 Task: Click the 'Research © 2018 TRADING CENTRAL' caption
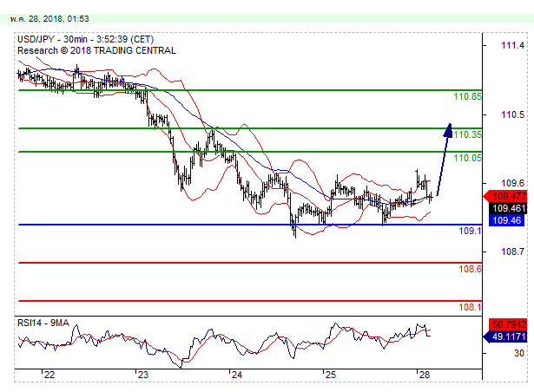coord(96,50)
